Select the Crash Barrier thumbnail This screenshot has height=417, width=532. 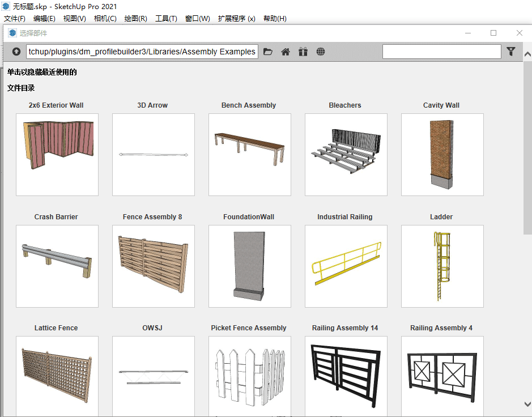pos(57,266)
